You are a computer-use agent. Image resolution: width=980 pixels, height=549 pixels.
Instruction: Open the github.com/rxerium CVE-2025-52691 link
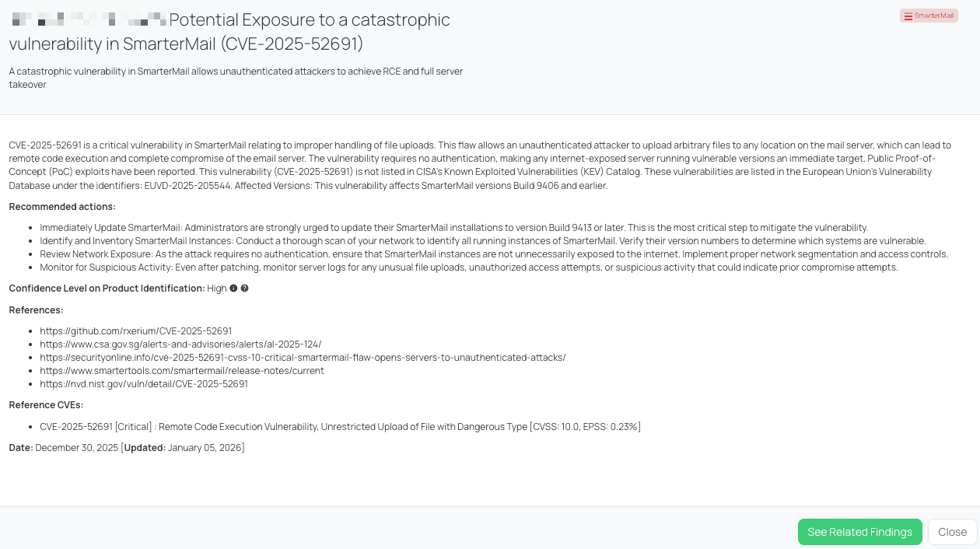[135, 330]
